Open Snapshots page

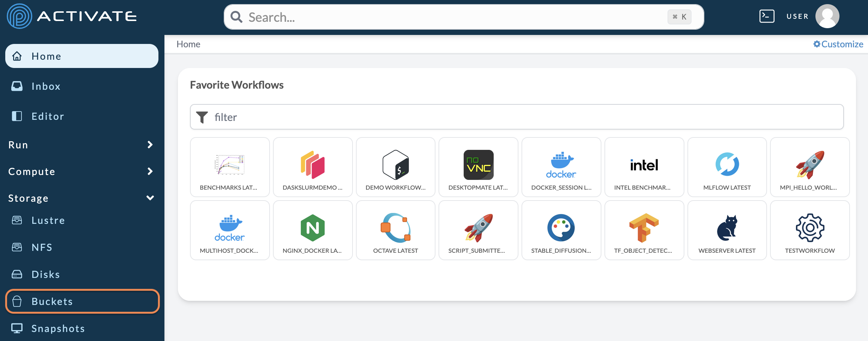[82, 328]
